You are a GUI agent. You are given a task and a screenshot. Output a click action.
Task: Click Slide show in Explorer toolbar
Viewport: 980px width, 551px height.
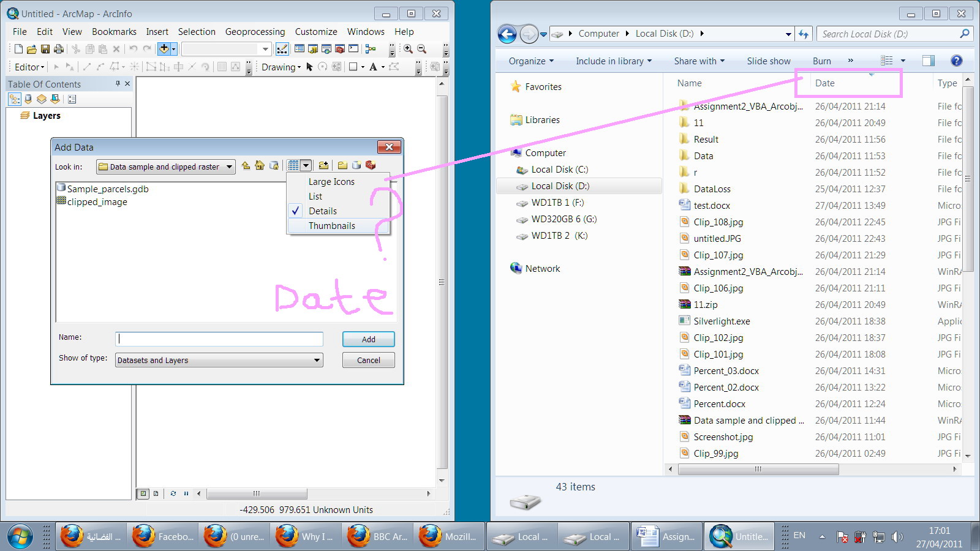pos(769,61)
